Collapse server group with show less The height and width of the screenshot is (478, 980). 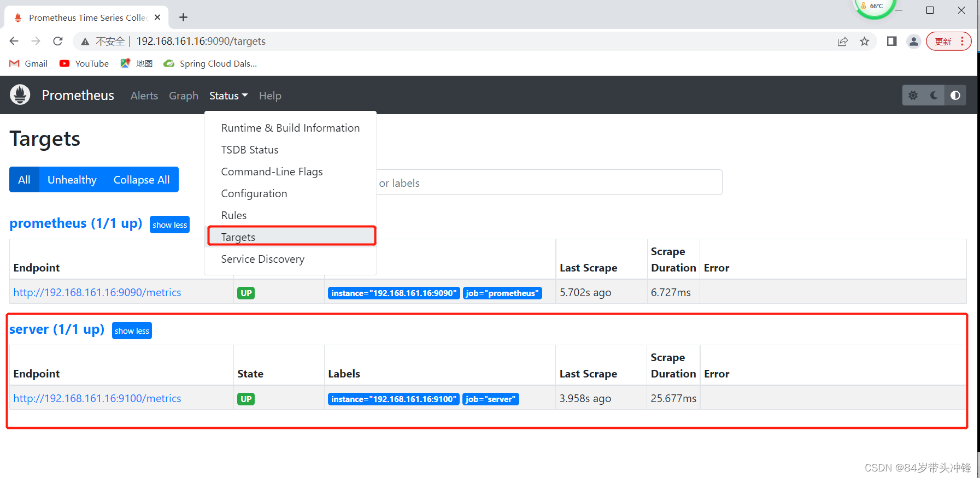132,331
